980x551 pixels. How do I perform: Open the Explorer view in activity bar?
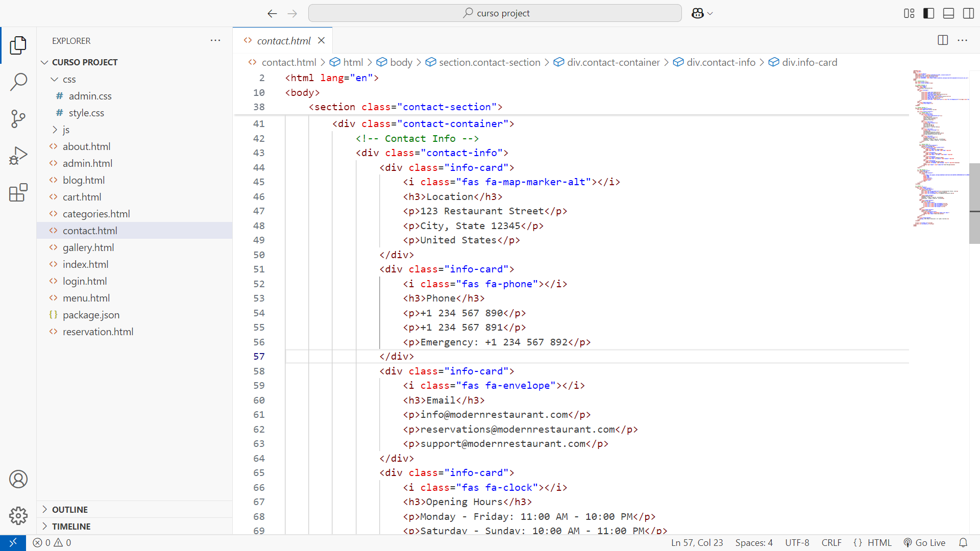18,45
